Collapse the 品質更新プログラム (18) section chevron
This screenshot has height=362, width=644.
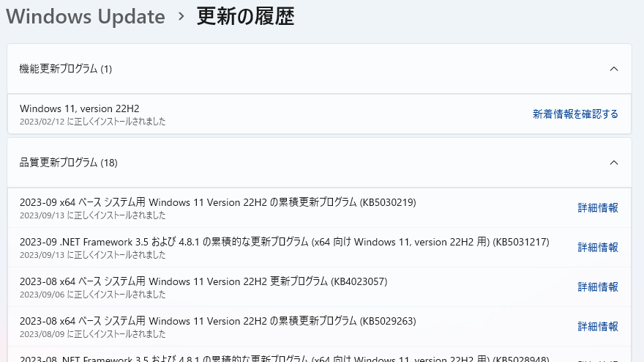[613, 163]
